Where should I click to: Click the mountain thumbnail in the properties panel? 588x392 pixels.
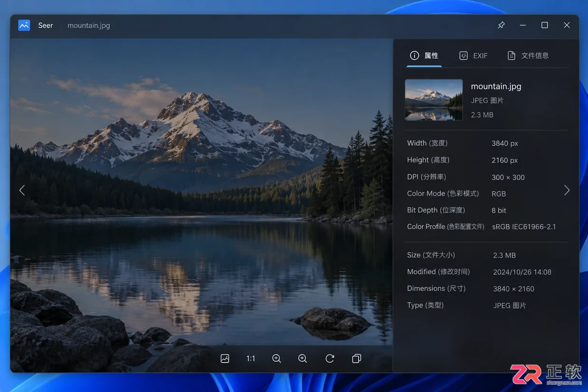(x=434, y=100)
